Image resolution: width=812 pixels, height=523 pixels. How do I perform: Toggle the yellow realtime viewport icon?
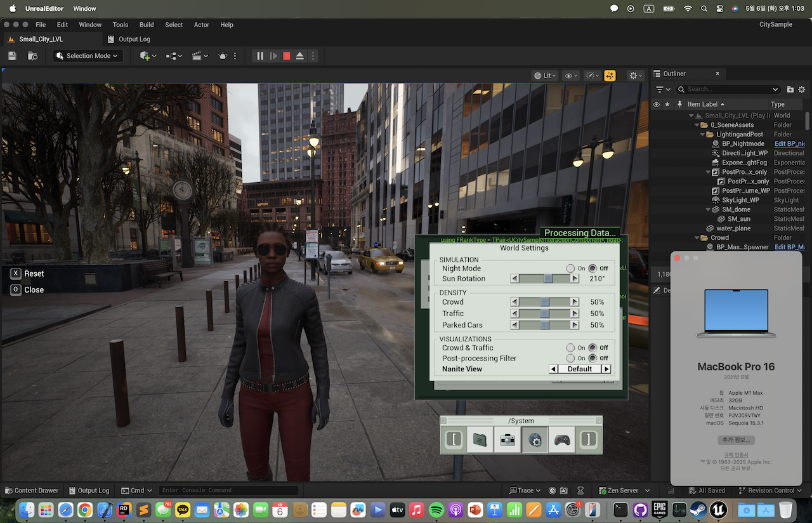[x=610, y=76]
